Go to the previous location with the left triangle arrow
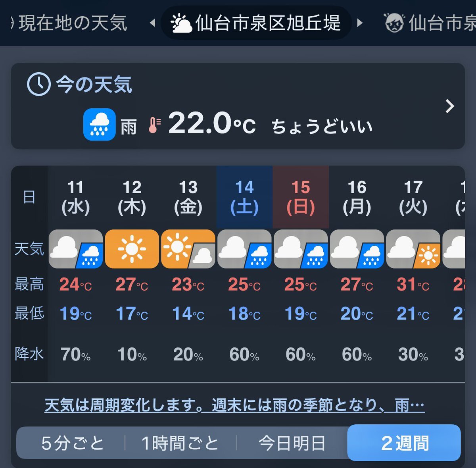476x468 pixels. (x=152, y=23)
